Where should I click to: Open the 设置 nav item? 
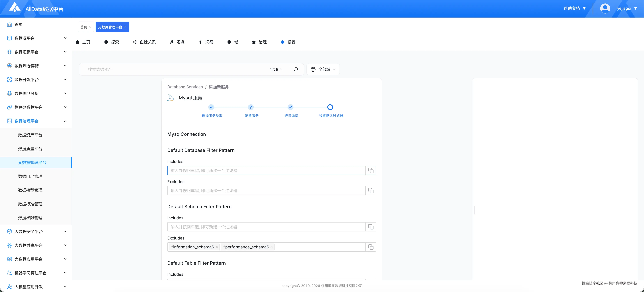point(288,42)
